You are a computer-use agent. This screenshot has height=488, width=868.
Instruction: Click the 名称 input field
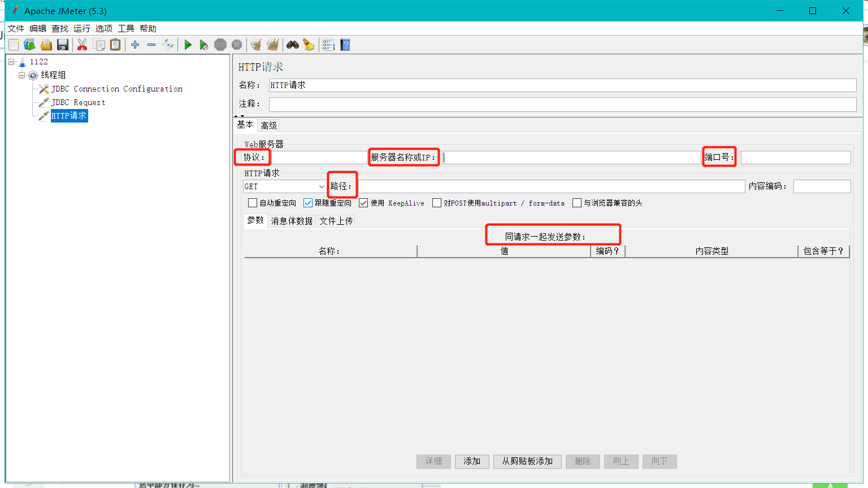tap(562, 85)
